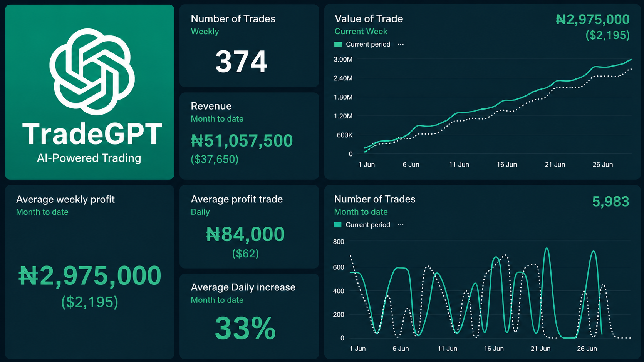Image resolution: width=644 pixels, height=362 pixels.
Task: Click the 5,983 monthly trades total
Action: pos(610,201)
